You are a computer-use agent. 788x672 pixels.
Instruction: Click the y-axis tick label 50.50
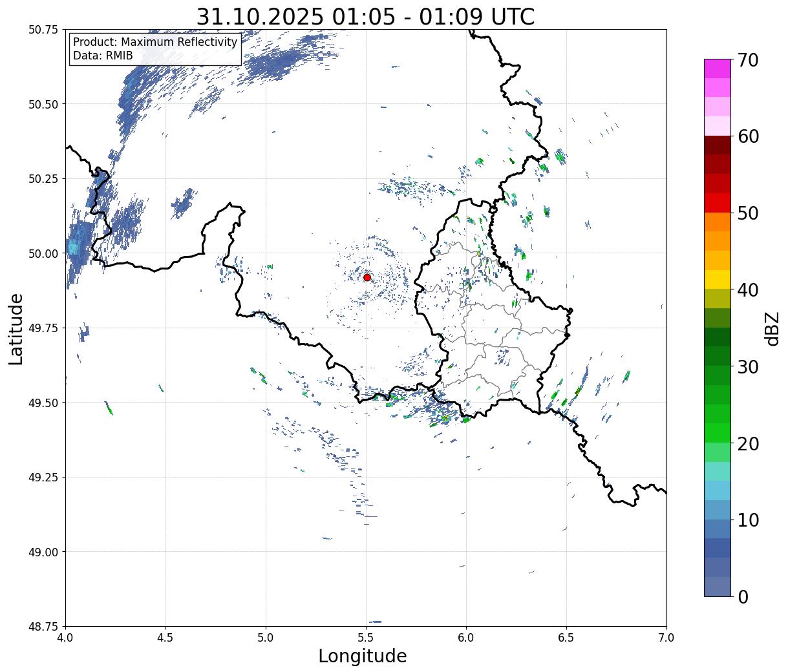[43, 104]
